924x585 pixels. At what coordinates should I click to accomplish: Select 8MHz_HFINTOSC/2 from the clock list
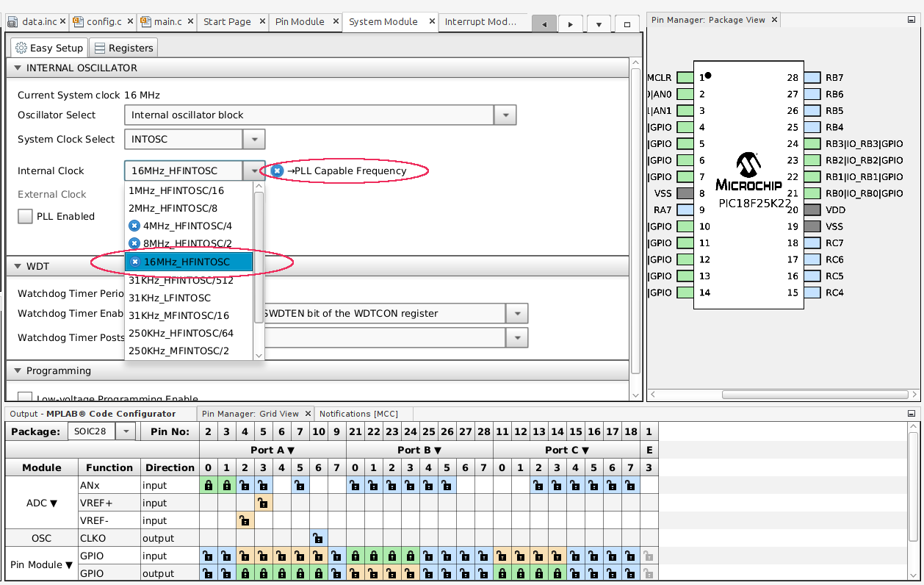pos(189,243)
